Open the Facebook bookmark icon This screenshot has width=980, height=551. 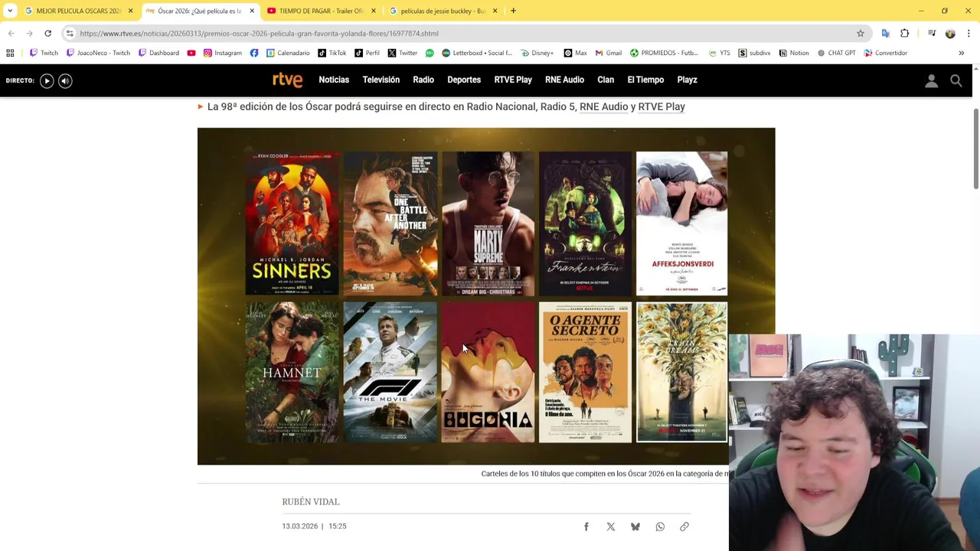click(x=254, y=53)
